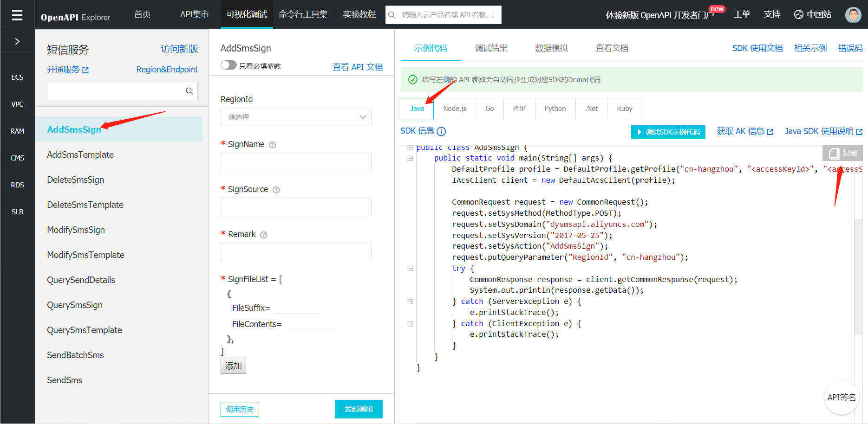Click the search magnifier in top bar
The height and width of the screenshot is (424, 868).
click(x=392, y=15)
